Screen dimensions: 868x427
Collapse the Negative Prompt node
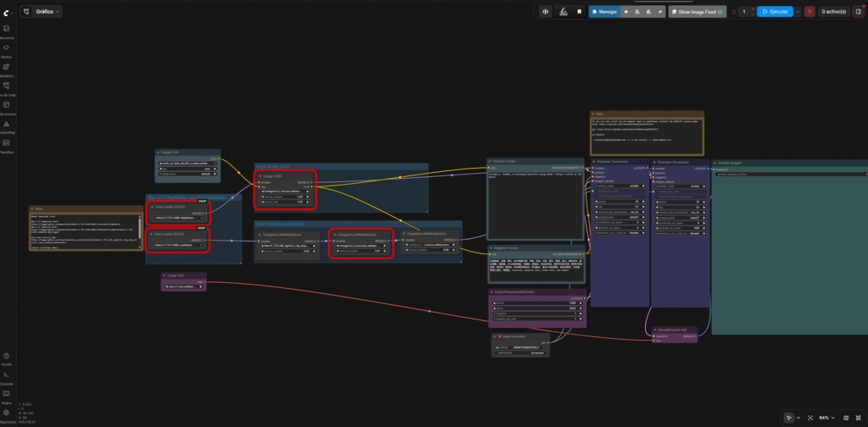click(490, 247)
